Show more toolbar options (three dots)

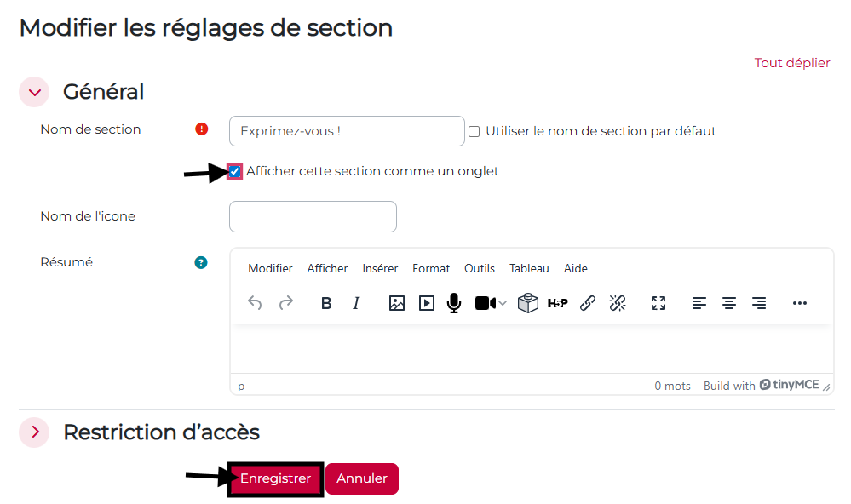[x=799, y=303]
